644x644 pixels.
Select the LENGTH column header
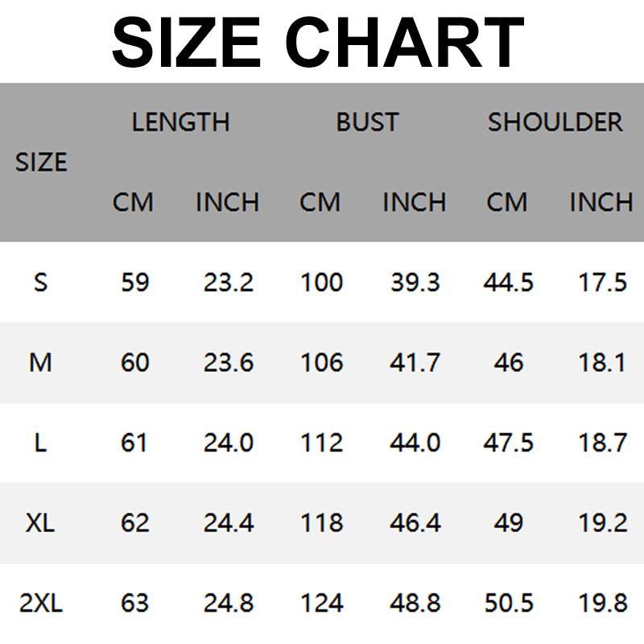tap(180, 122)
